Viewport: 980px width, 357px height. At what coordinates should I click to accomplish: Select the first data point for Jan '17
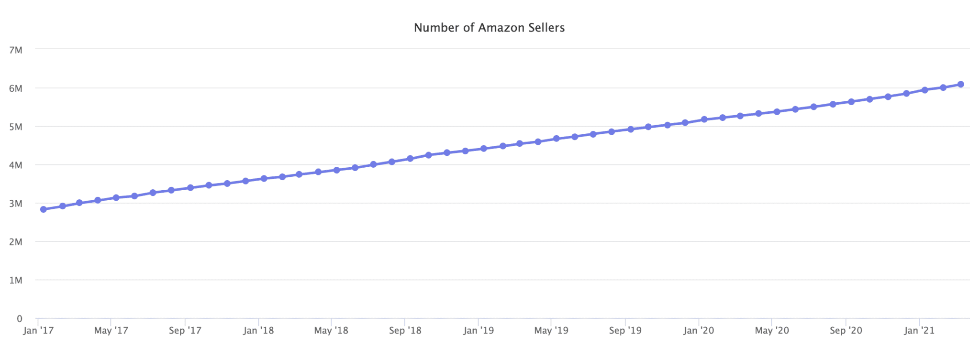[44, 209]
